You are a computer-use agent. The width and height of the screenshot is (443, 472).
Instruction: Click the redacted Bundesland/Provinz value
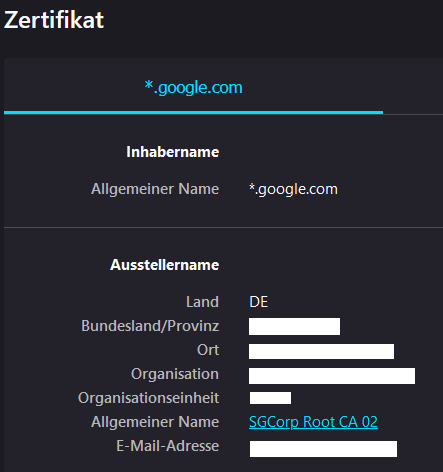point(294,326)
